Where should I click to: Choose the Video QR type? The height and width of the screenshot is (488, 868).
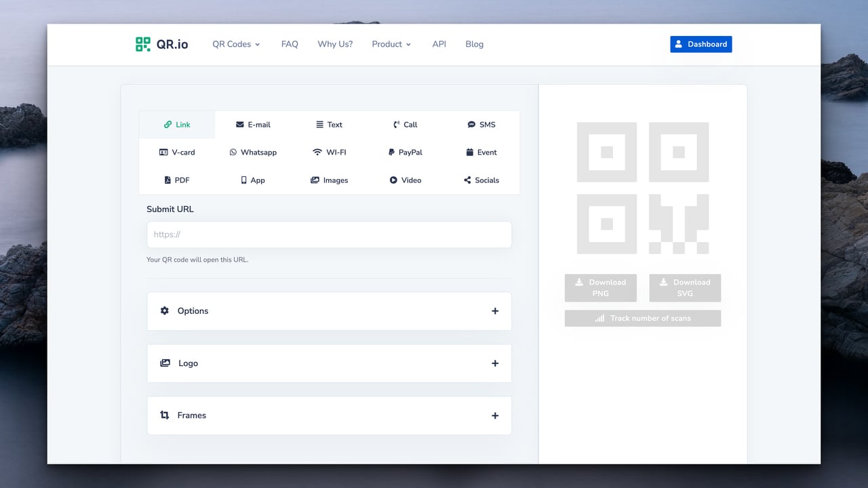[x=406, y=180]
